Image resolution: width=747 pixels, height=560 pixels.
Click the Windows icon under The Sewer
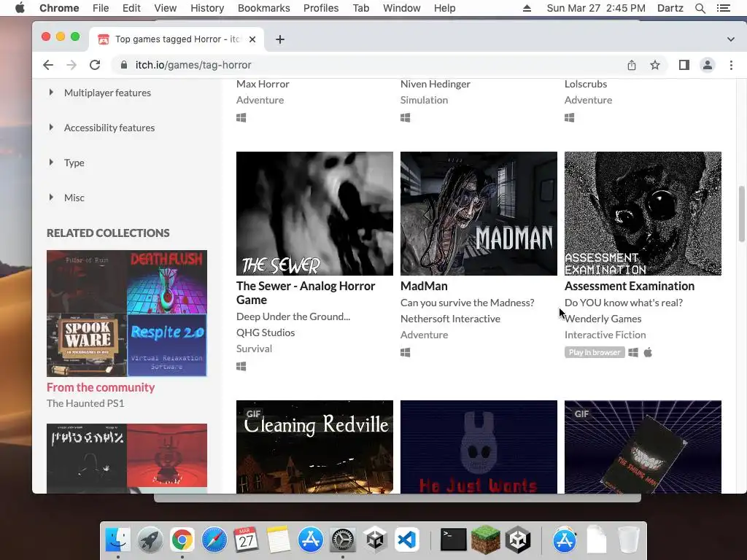241,366
